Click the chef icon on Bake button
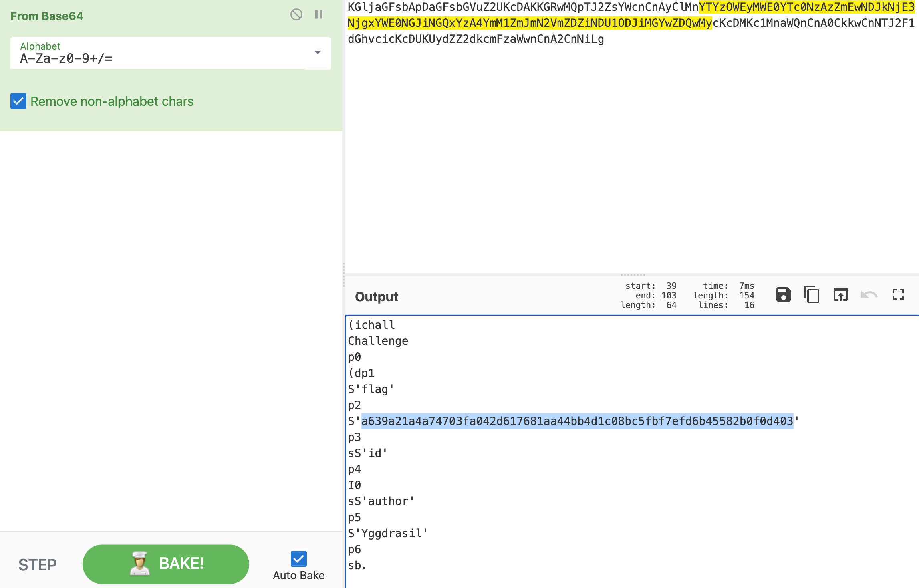The width and height of the screenshot is (919, 588). click(x=139, y=563)
